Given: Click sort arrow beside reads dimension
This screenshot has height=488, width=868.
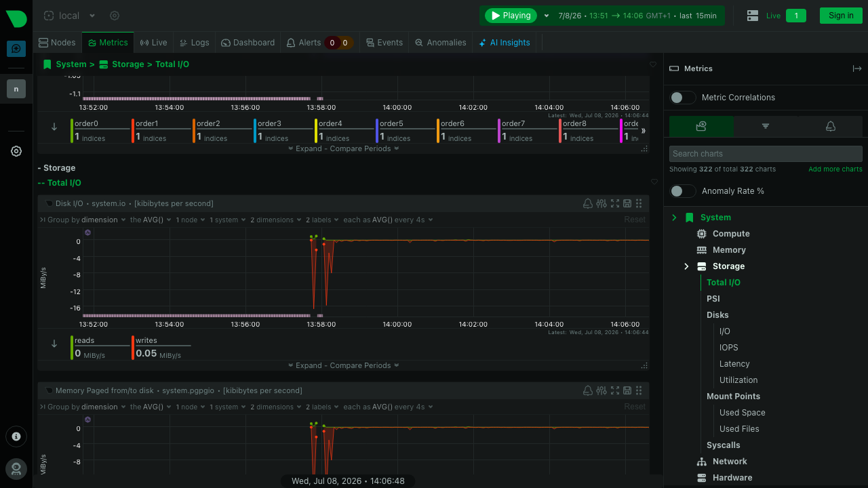Looking at the screenshot, I should tap(54, 344).
